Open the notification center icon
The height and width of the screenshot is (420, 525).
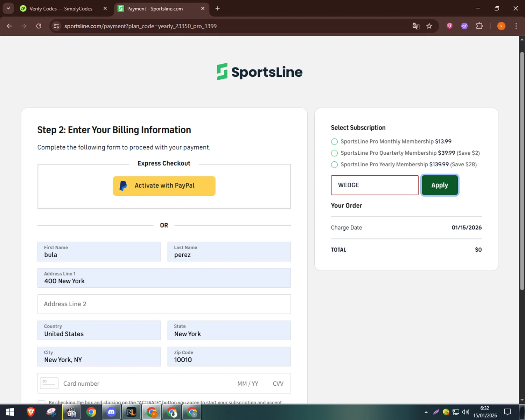coord(507,412)
